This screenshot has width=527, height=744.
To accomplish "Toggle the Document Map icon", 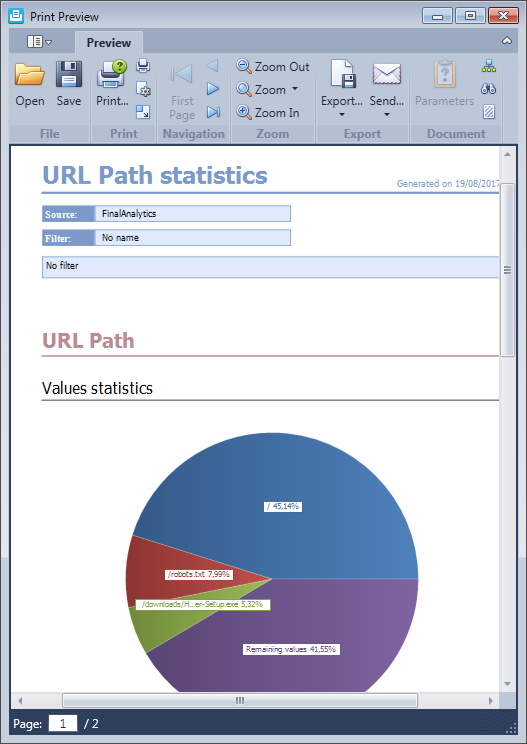I will (489, 66).
